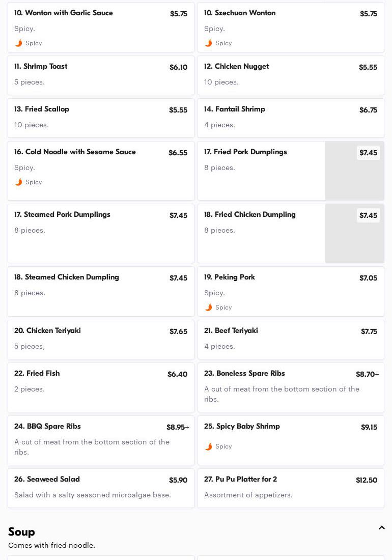The height and width of the screenshot is (560, 392).
Task: Add Pu Pu Platter for 2
Action: tap(291, 488)
